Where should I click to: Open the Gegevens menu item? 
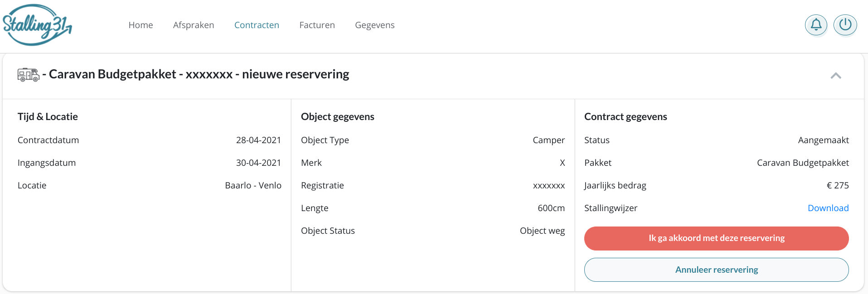(x=375, y=25)
